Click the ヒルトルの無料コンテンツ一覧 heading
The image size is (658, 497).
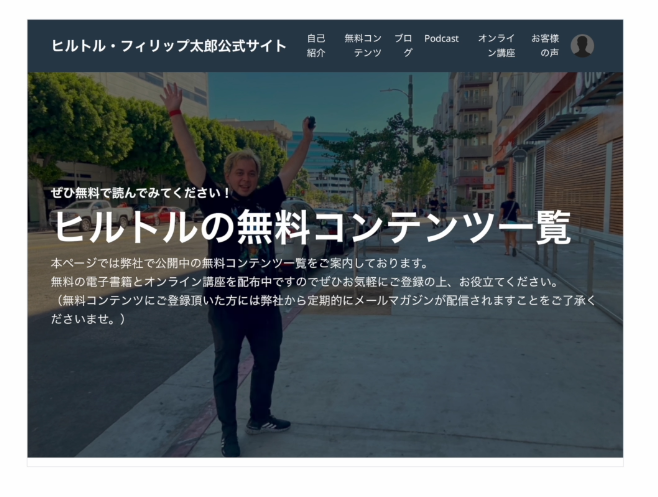[x=313, y=228]
